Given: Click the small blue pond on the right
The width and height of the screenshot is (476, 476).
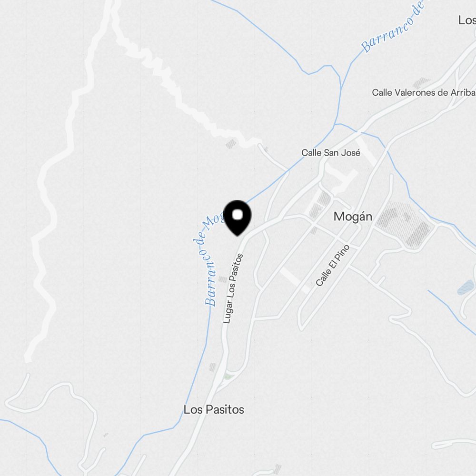Looking at the screenshot, I should [466, 288].
